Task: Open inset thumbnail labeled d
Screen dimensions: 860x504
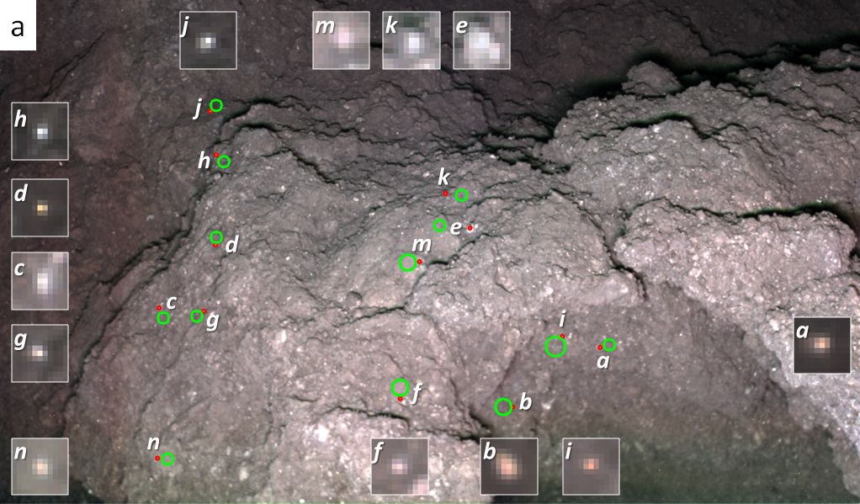Action: (x=40, y=208)
